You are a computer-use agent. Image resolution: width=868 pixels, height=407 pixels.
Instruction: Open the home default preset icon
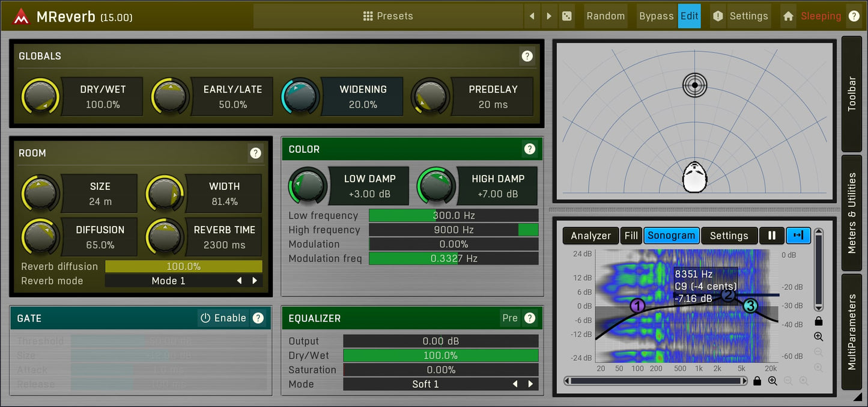pos(788,16)
